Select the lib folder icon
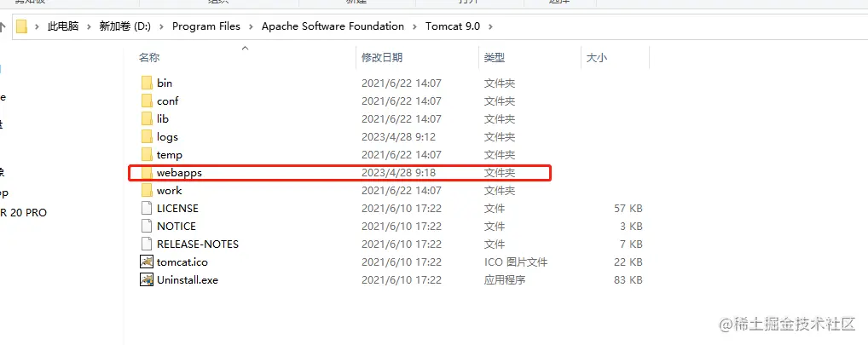Screen dimensions: 868x345 146,119
